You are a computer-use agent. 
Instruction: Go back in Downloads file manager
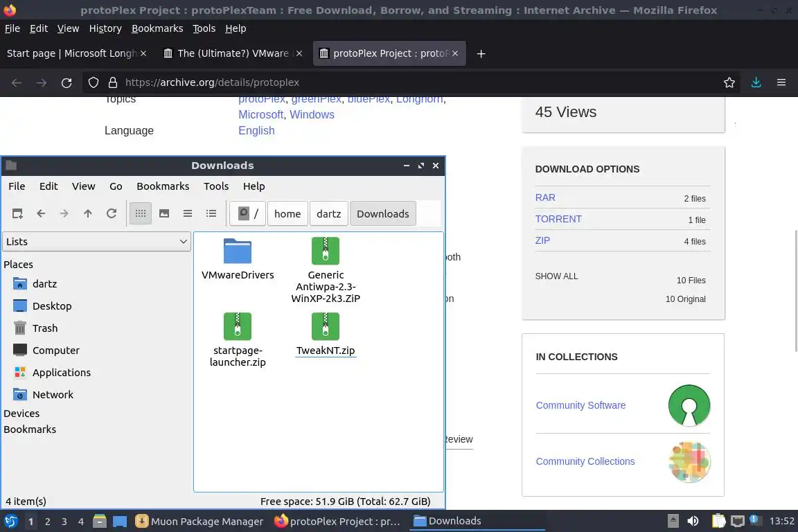tap(42, 214)
